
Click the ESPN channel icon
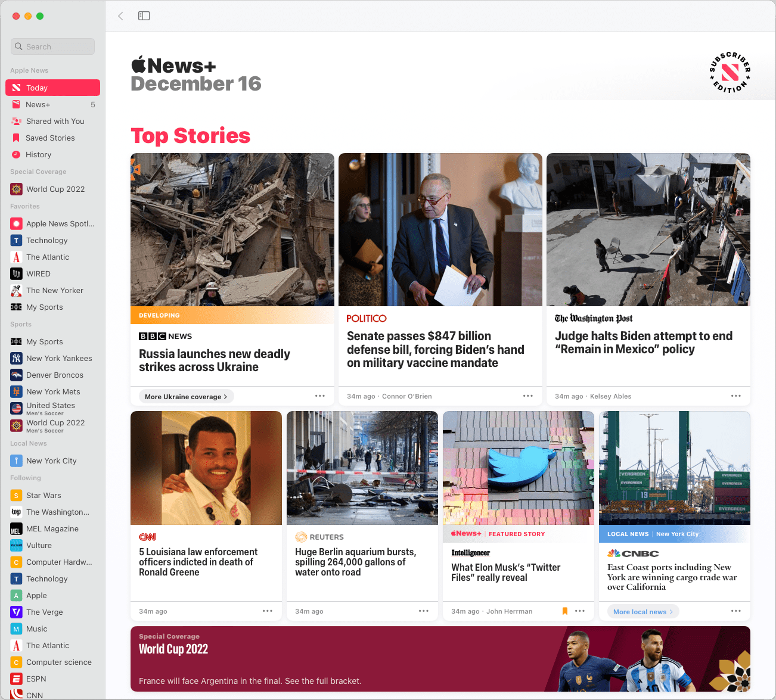16,679
